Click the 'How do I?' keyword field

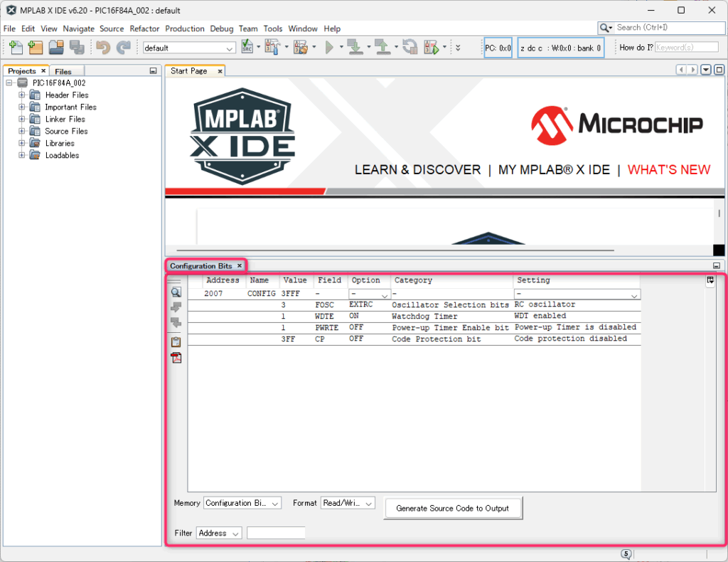click(687, 48)
